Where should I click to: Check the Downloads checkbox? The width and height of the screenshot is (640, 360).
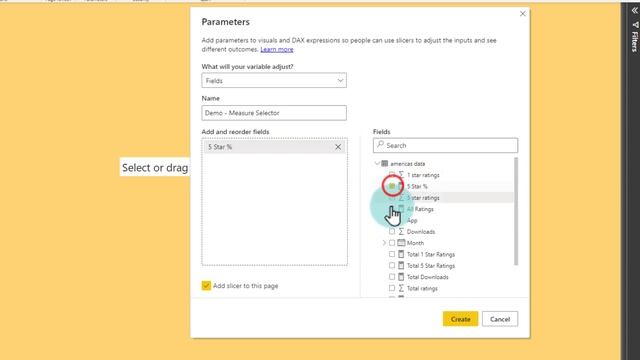[x=392, y=231]
